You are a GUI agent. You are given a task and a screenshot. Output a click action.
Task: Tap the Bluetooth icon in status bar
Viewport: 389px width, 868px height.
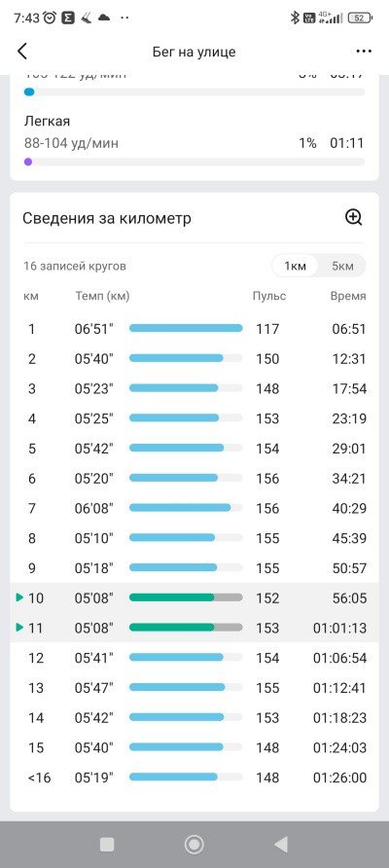[x=295, y=18]
